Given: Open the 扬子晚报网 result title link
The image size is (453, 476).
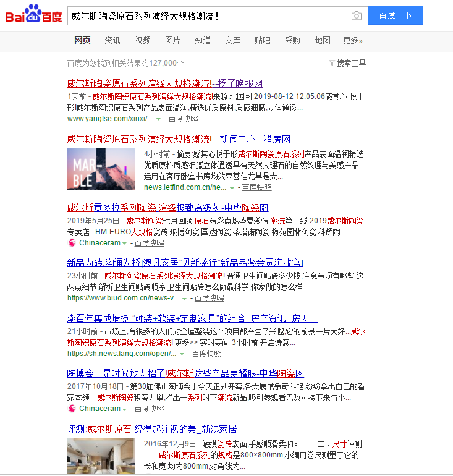Looking at the screenshot, I should [164, 83].
